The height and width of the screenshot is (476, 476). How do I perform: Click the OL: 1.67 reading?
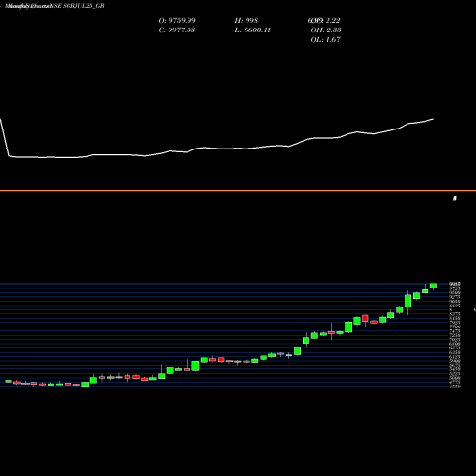pos(326,40)
